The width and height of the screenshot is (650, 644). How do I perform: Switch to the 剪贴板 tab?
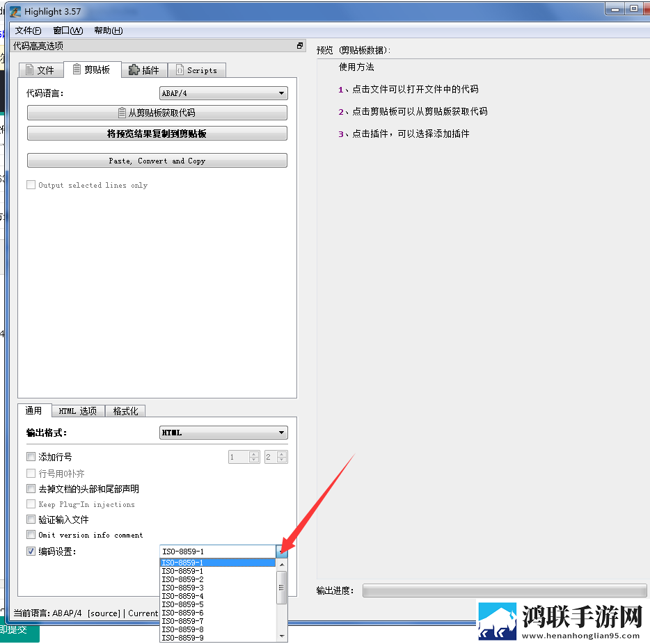click(93, 69)
